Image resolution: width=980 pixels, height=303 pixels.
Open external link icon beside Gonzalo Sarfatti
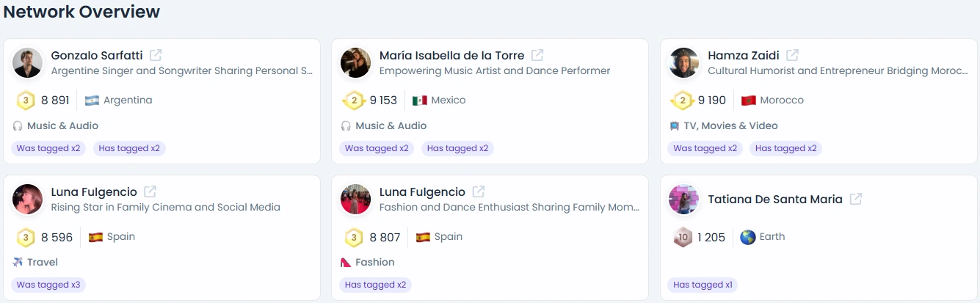pyautogui.click(x=156, y=55)
